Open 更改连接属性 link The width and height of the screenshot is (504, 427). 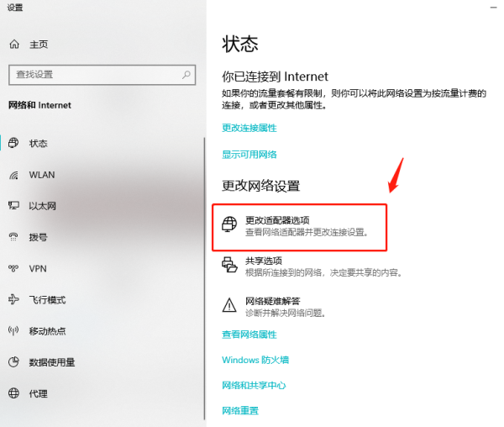249,128
